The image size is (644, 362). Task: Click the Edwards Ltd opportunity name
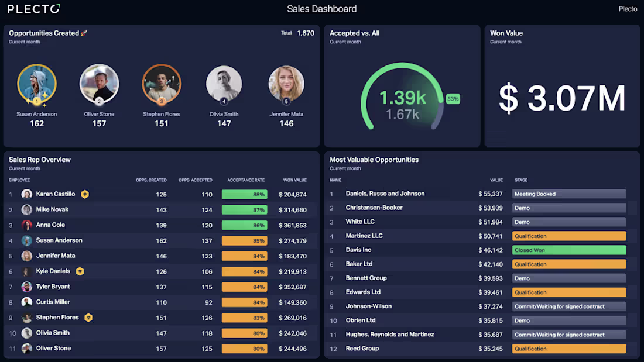coord(363,292)
